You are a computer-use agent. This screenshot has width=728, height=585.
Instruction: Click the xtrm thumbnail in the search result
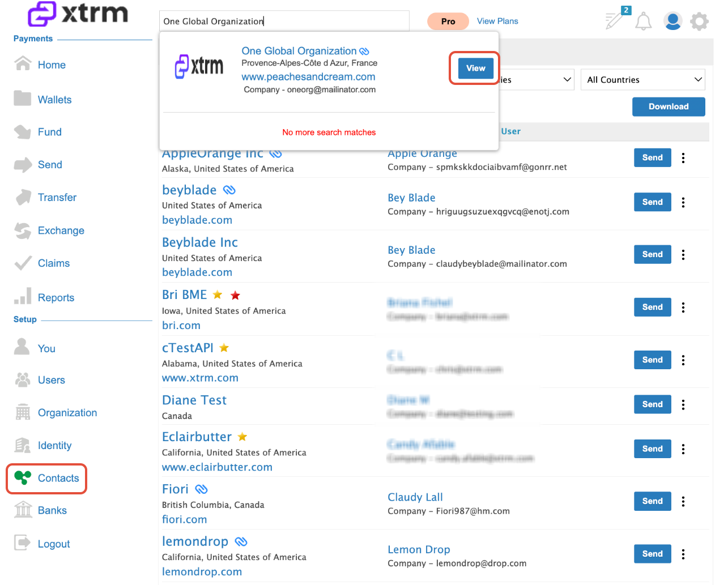199,66
